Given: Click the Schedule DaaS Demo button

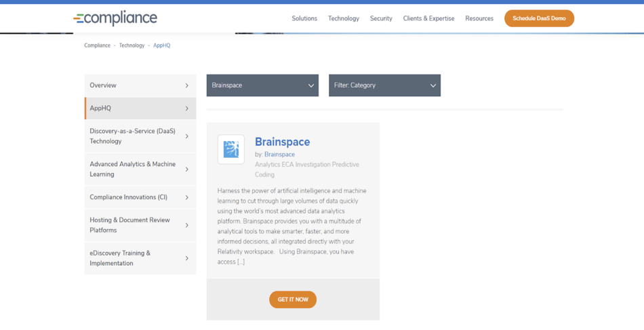Looking at the screenshot, I should click(540, 18).
